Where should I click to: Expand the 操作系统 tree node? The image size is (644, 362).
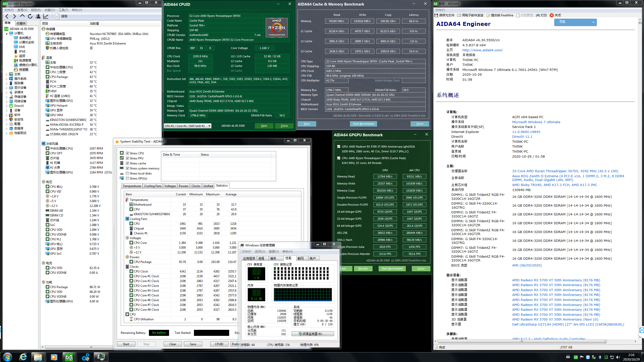7,79
